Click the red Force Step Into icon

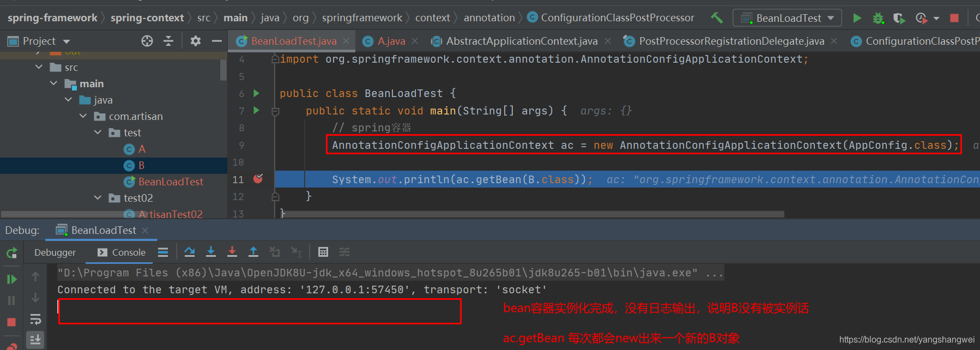point(232,252)
